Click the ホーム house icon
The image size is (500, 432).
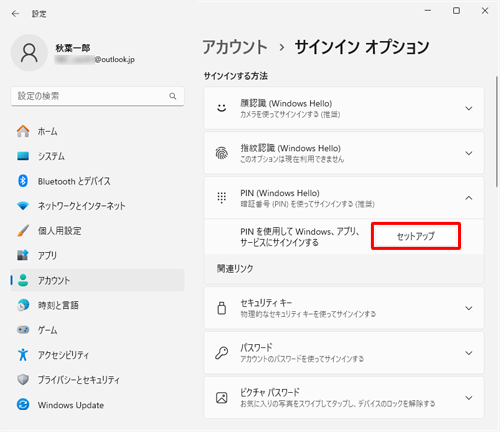pyautogui.click(x=23, y=131)
